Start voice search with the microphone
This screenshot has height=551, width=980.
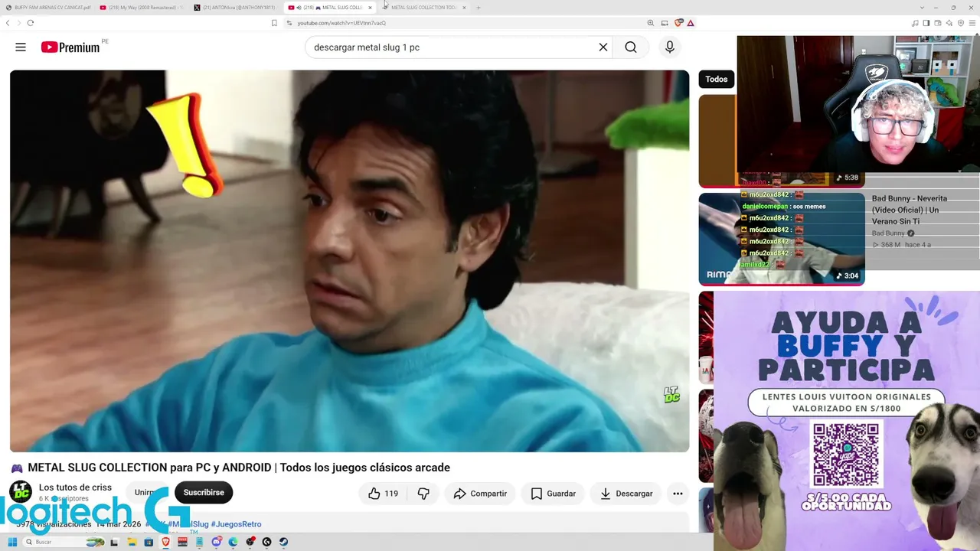670,47
